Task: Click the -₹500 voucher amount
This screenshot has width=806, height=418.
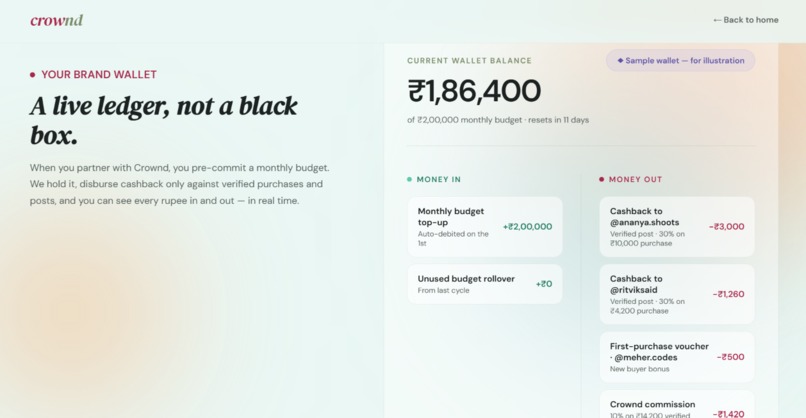Action: coord(730,357)
